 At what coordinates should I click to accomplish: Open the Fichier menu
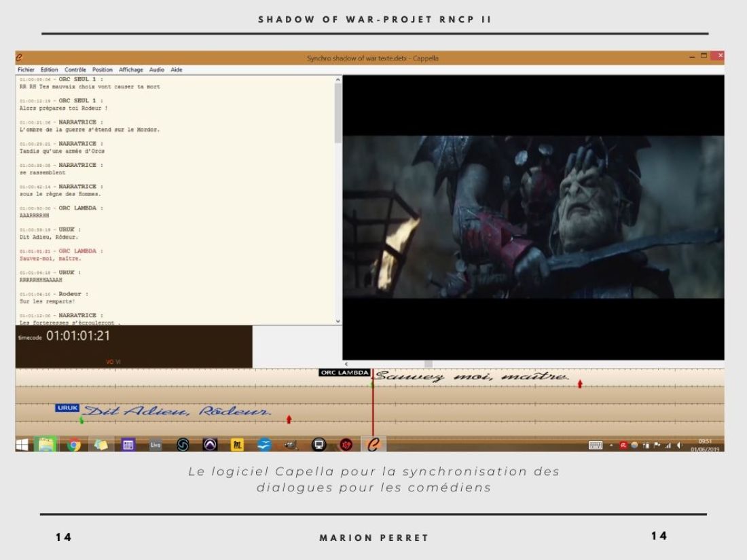coord(26,69)
